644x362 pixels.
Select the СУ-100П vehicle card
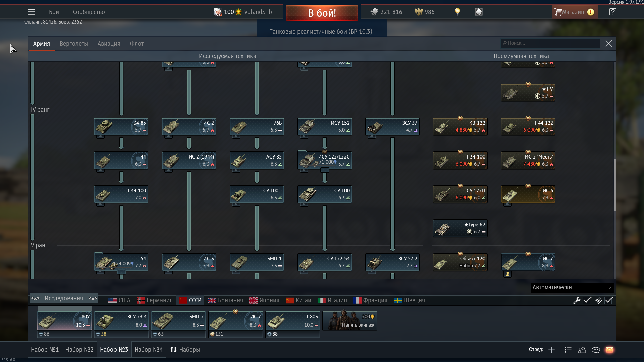[x=257, y=194]
